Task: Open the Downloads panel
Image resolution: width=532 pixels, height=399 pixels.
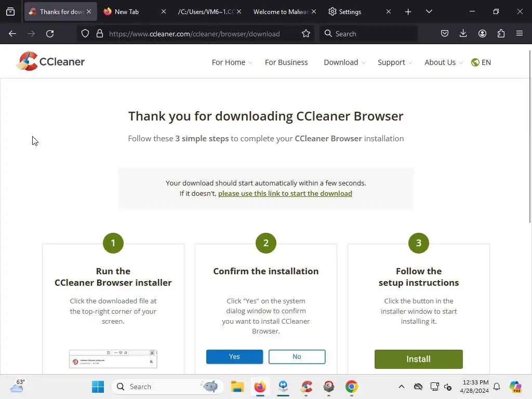Action: [463, 34]
